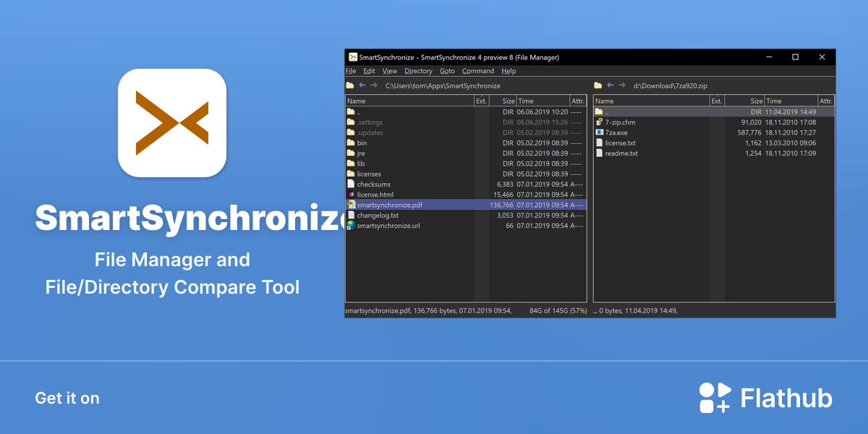The width and height of the screenshot is (868, 434).
Task: Select the bin folder icon
Action: pyautogui.click(x=351, y=142)
